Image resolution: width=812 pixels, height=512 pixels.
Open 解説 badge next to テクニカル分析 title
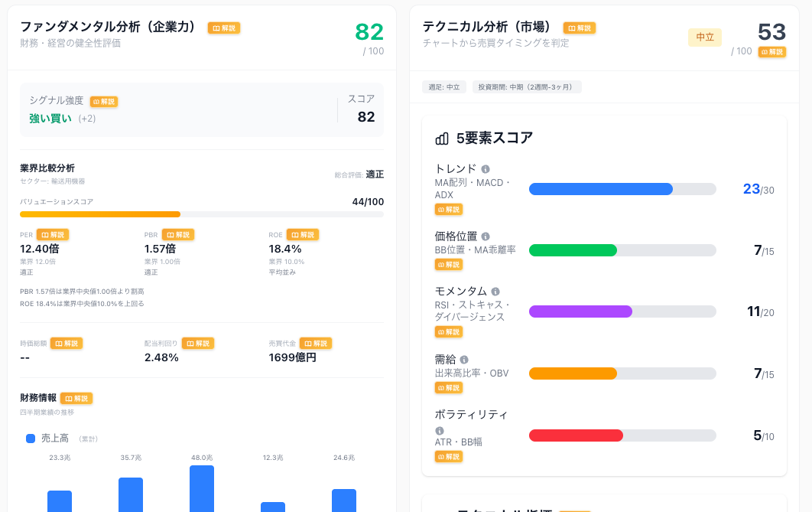580,28
